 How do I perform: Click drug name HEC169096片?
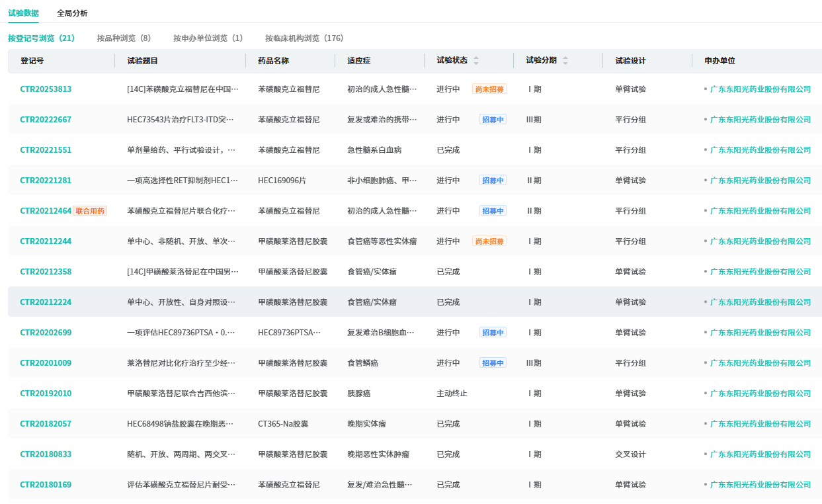[x=282, y=181]
